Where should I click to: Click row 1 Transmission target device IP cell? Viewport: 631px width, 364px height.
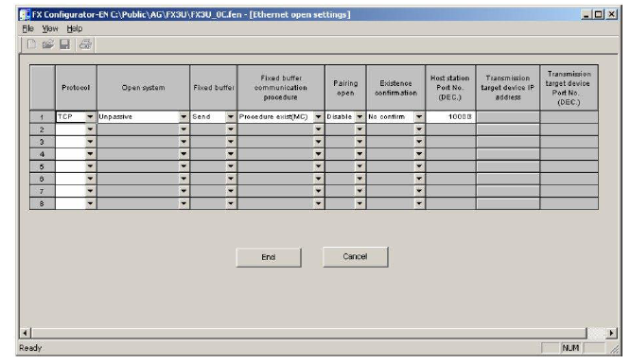508,116
